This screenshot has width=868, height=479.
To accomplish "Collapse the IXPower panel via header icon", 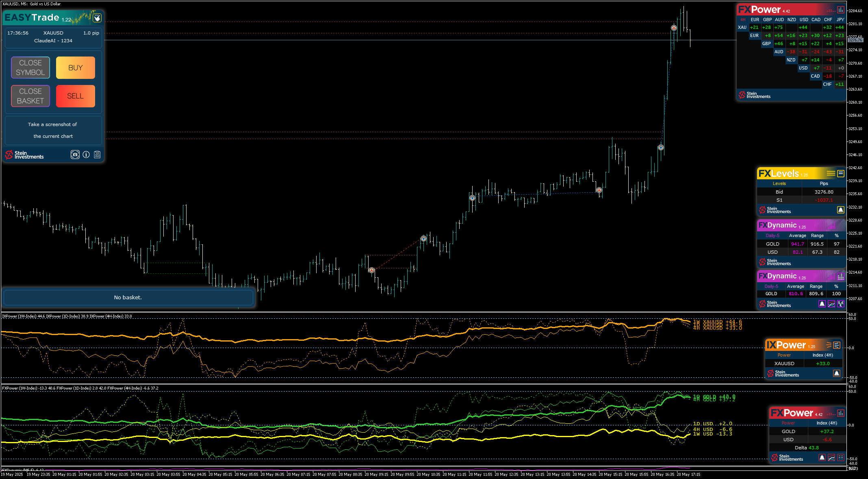I will 837,345.
